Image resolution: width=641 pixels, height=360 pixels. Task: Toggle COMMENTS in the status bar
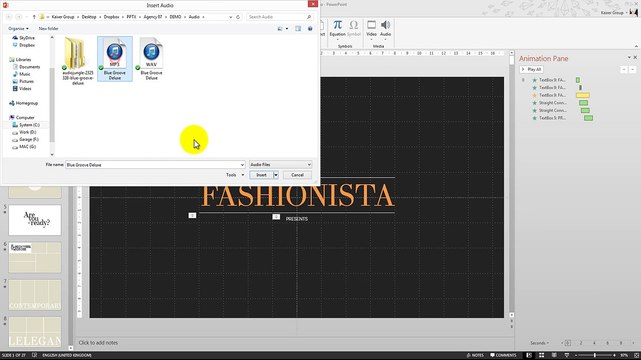click(x=503, y=355)
